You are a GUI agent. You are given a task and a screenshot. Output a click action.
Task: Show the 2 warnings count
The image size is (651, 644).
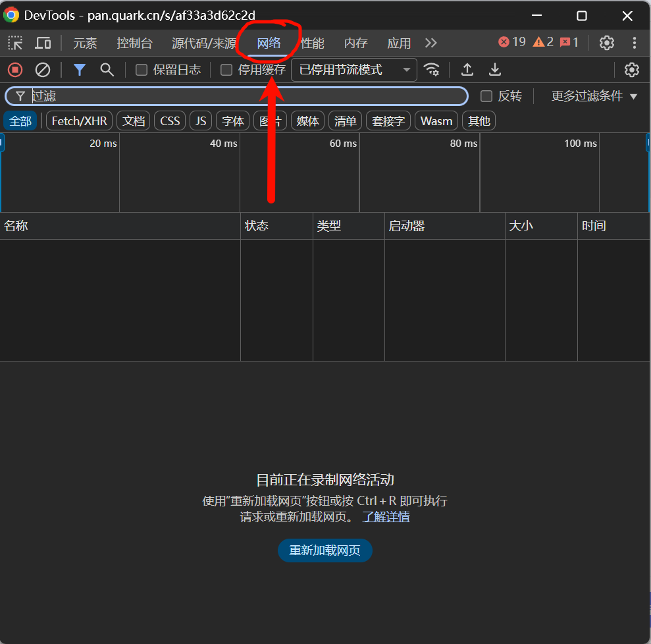pyautogui.click(x=544, y=42)
